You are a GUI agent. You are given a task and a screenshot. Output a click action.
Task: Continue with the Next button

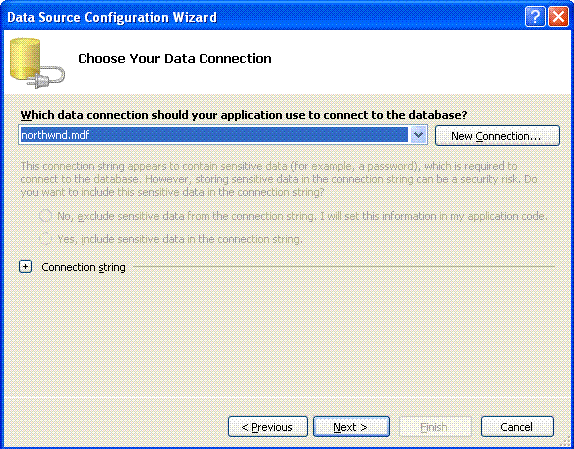coord(351,427)
